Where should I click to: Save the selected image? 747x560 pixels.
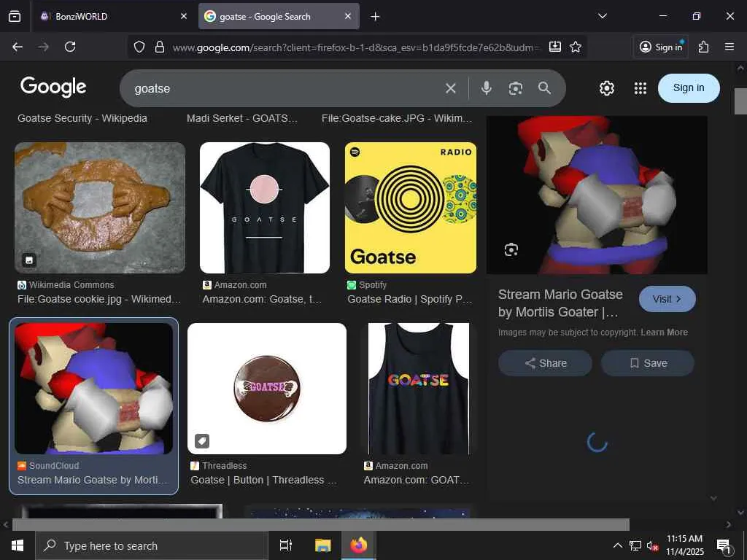pos(648,363)
